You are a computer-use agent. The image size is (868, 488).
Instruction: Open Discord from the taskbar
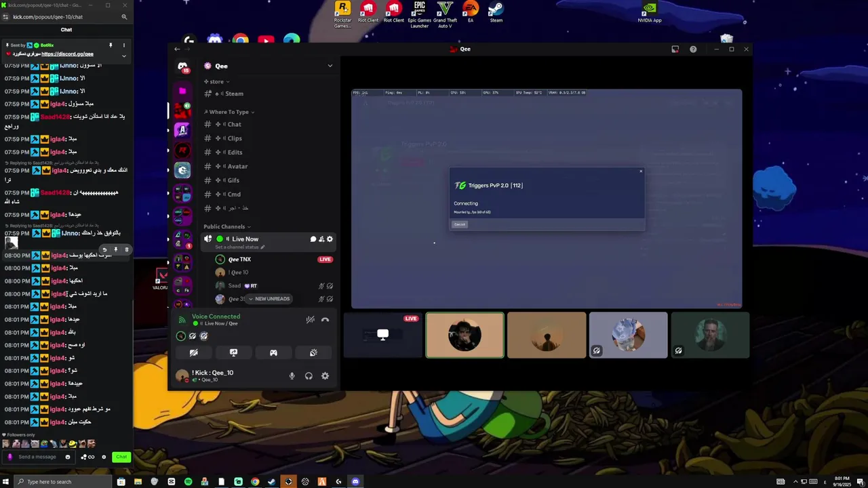pos(355,482)
